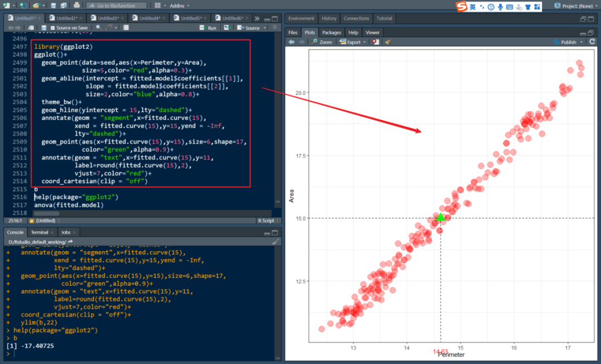Click the code tools magic wand
Image resolution: width=601 pixels, height=364 pixels.
click(x=109, y=28)
